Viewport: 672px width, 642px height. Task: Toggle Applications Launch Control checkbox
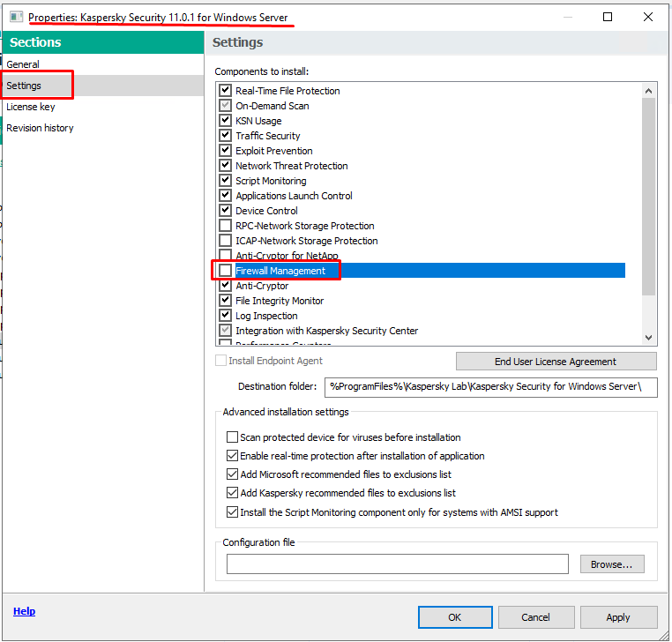(226, 196)
